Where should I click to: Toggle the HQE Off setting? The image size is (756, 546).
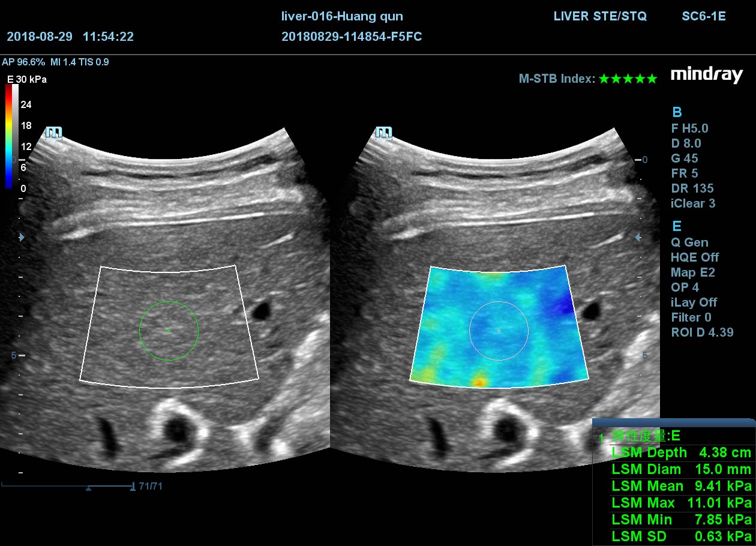[694, 257]
